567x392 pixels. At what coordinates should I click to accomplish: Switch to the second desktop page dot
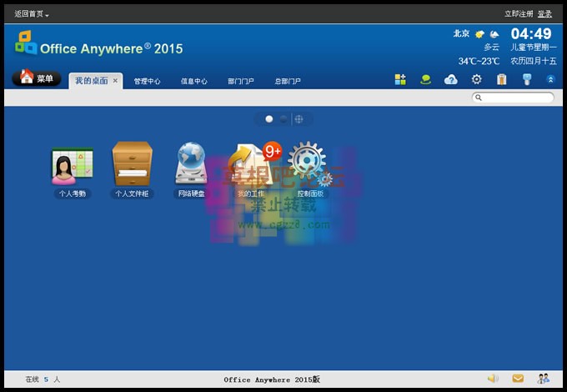pos(283,119)
